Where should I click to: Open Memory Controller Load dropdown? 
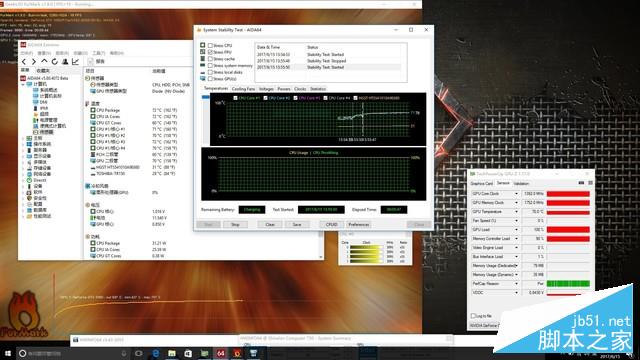click(516, 239)
